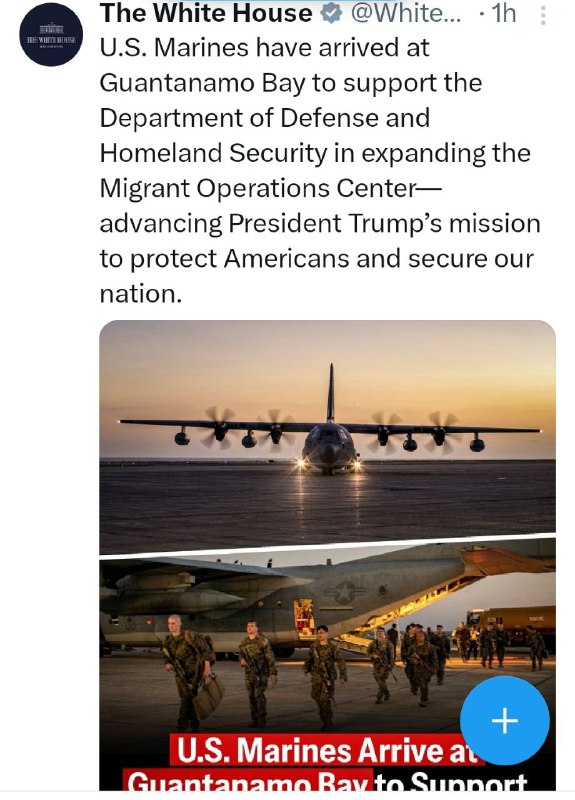Open the tweet's three-dot options menu
The height and width of the screenshot is (800, 575).
coord(543,15)
